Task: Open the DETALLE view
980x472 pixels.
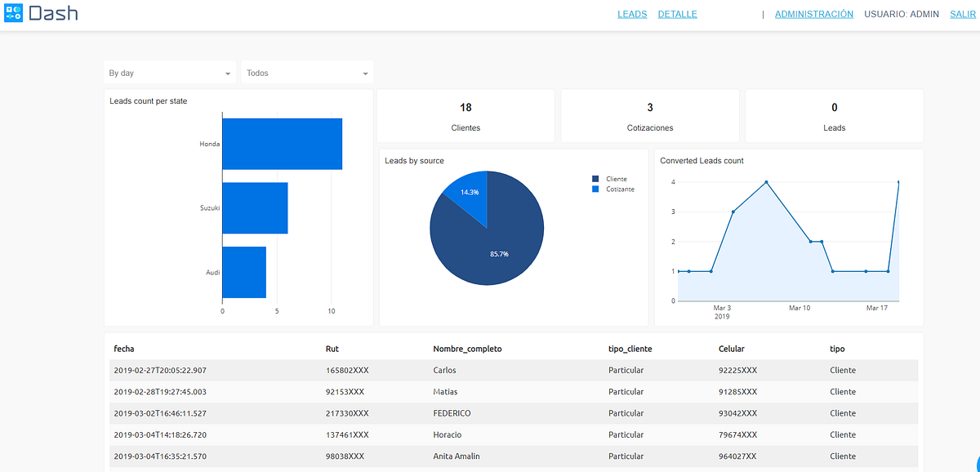Action: 677,14
